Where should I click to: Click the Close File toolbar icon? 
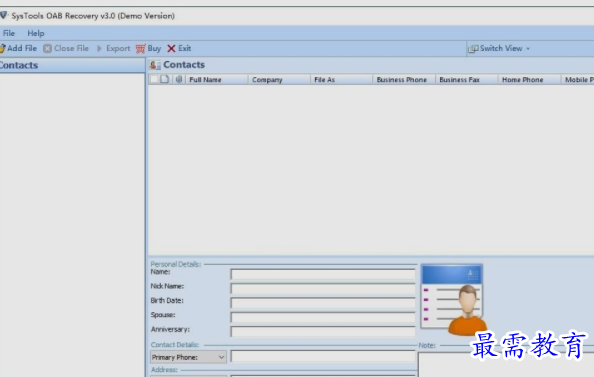[47, 48]
